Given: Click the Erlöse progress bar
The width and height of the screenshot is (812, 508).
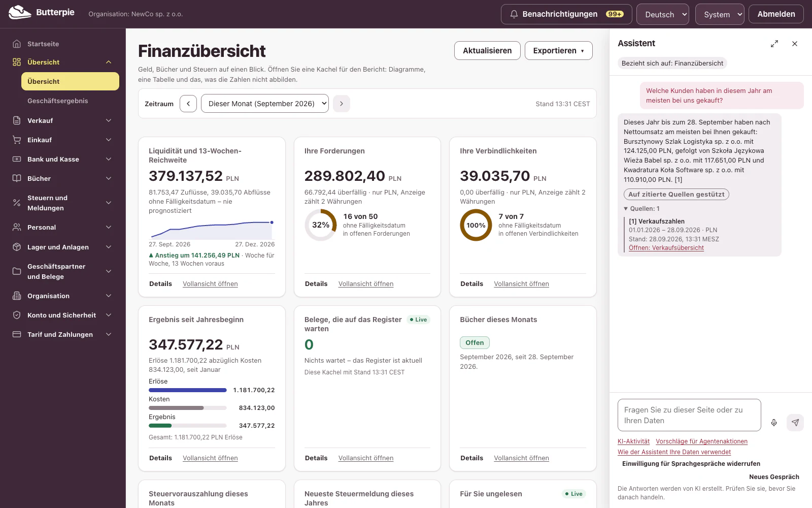Looking at the screenshot, I should [188, 390].
